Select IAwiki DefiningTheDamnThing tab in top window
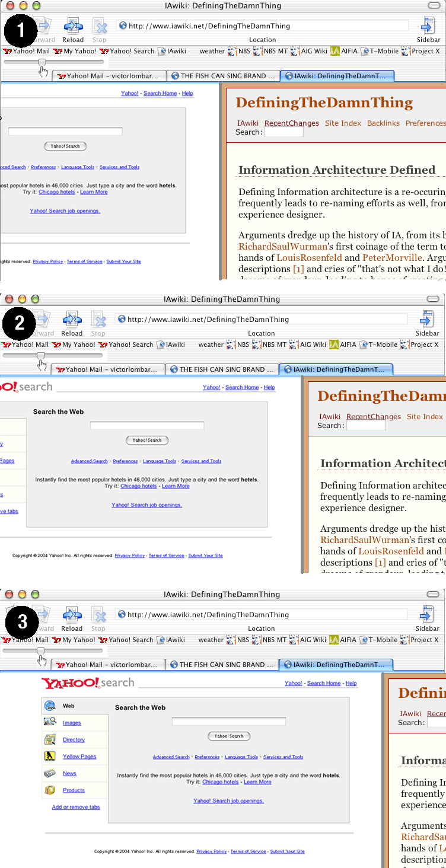 337,76
